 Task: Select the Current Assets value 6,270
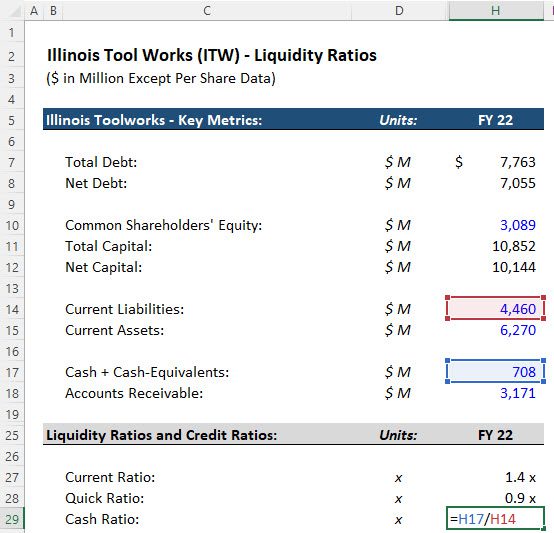(x=518, y=330)
